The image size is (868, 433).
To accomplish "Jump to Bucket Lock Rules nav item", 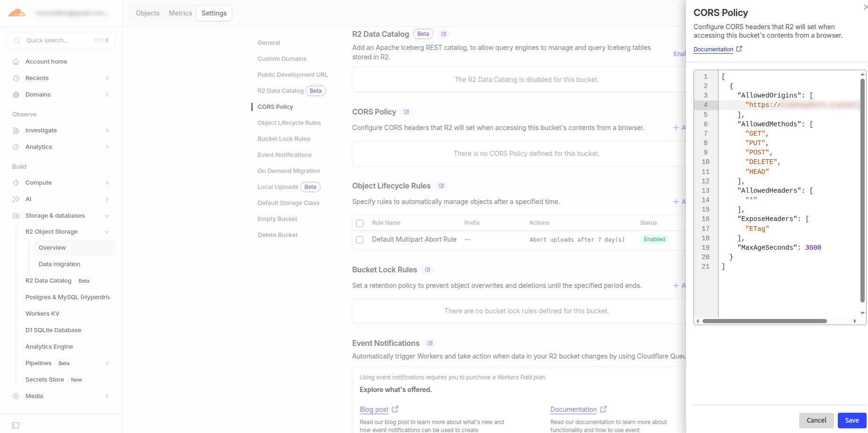I will [x=284, y=139].
